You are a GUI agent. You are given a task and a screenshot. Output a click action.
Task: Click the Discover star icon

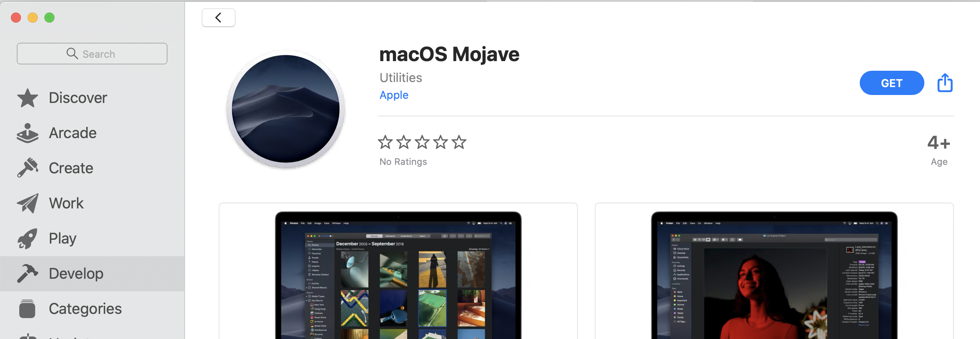coord(28,98)
